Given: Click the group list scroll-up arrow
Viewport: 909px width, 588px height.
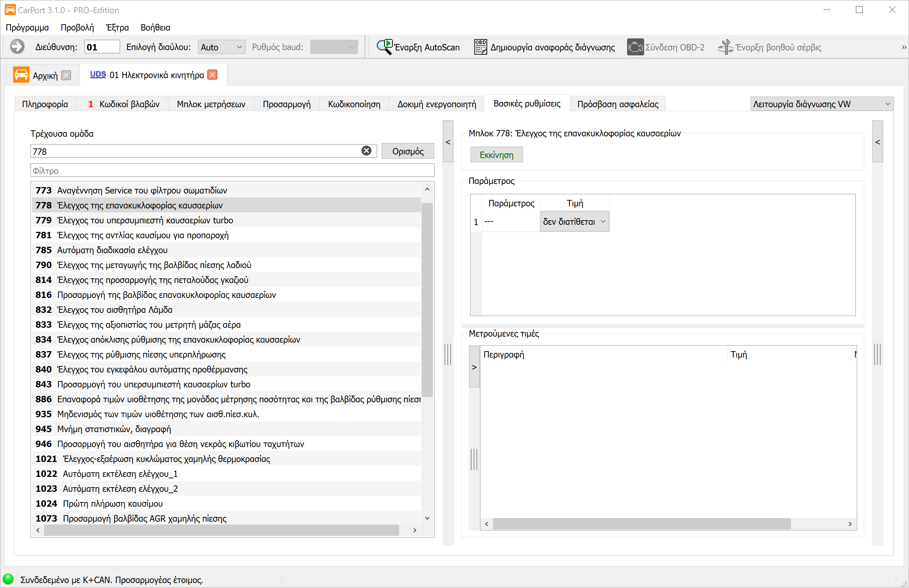Looking at the screenshot, I should click(x=427, y=189).
